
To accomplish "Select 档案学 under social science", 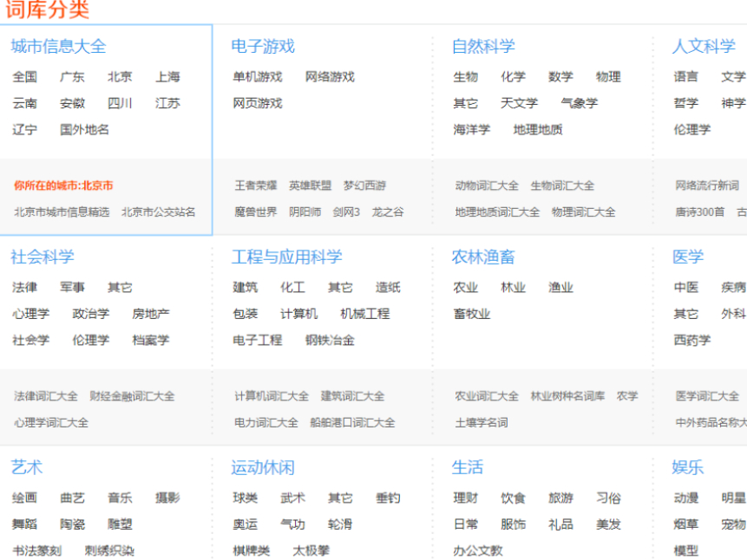I will (151, 340).
